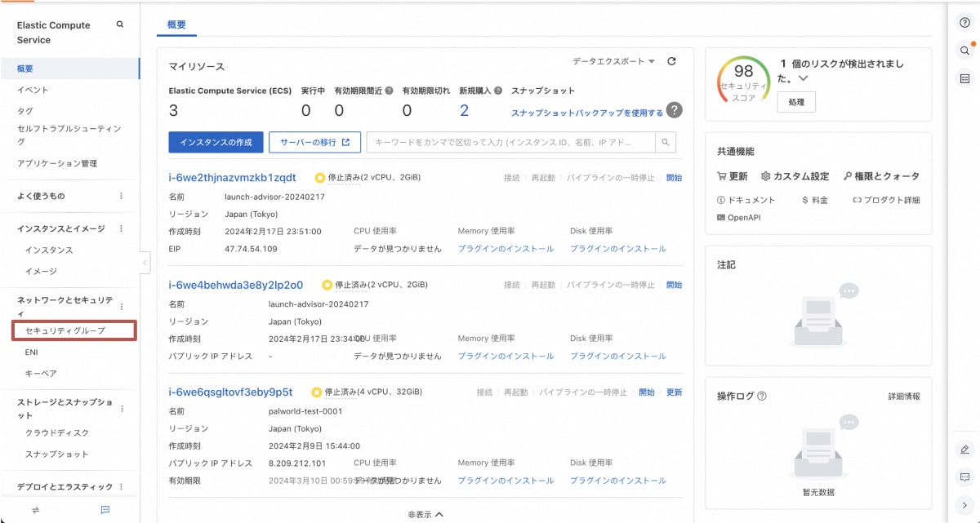Open the help icon on the right edge

coord(965,22)
